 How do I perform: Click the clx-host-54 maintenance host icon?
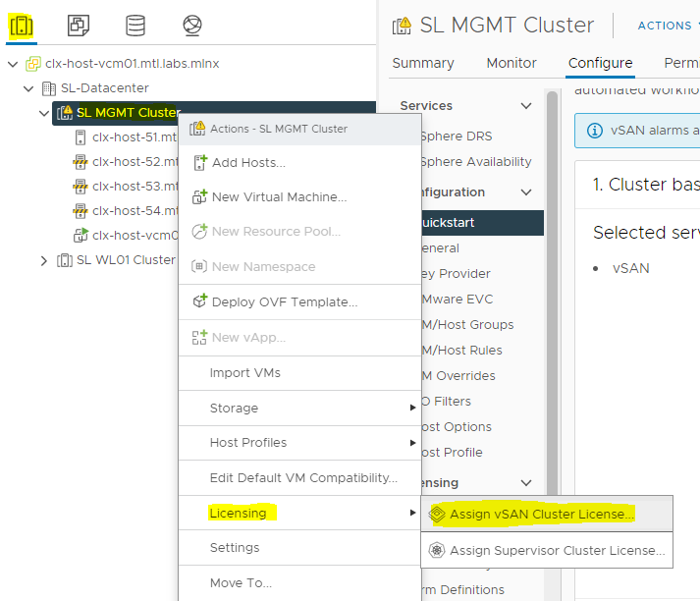click(x=80, y=211)
